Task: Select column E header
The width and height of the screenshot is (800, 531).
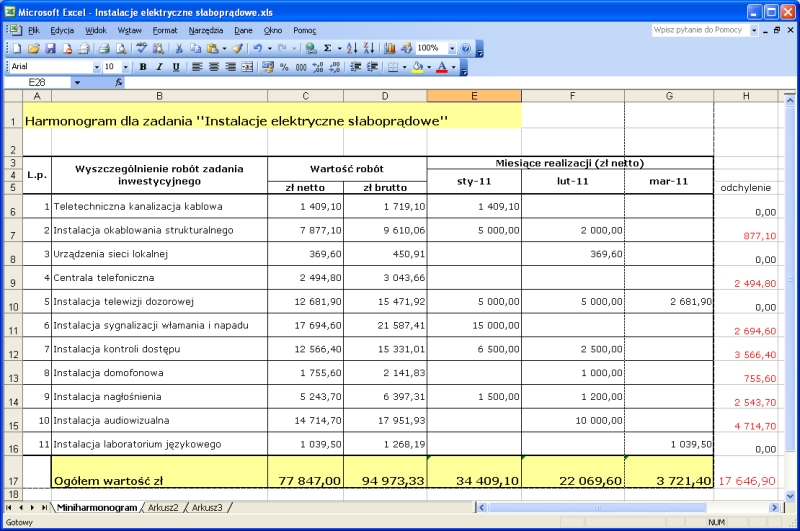Action: coord(474,96)
